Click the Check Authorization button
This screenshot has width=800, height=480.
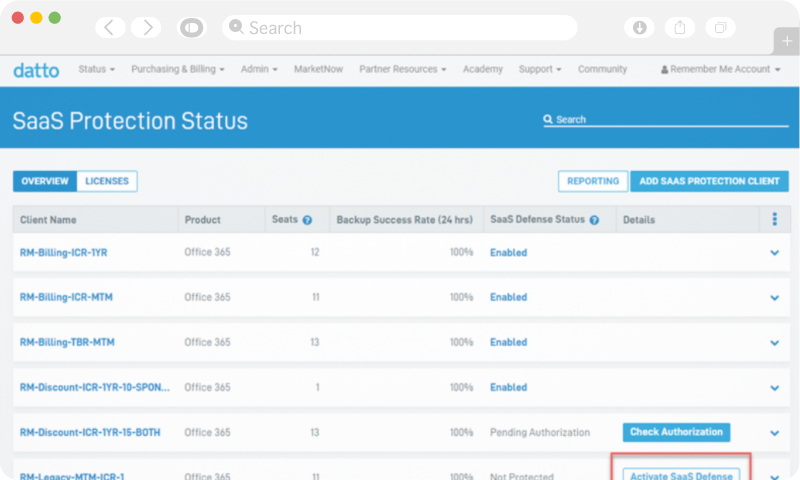pos(676,432)
